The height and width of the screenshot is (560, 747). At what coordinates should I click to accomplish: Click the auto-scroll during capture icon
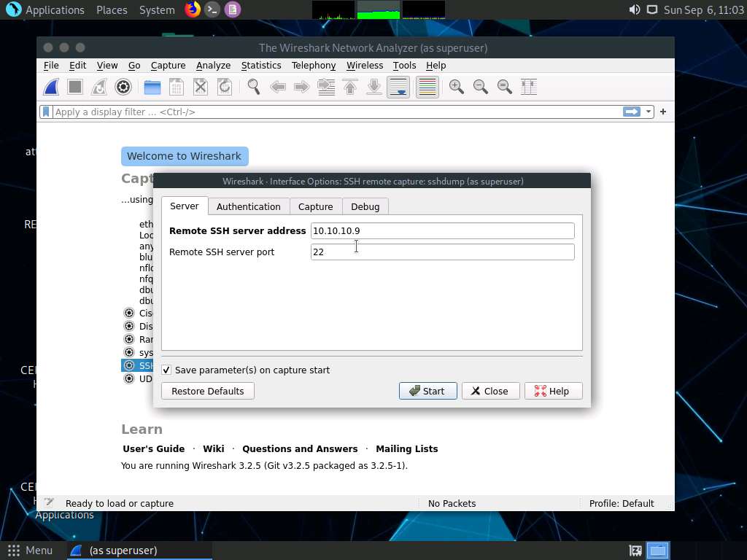[x=398, y=87]
